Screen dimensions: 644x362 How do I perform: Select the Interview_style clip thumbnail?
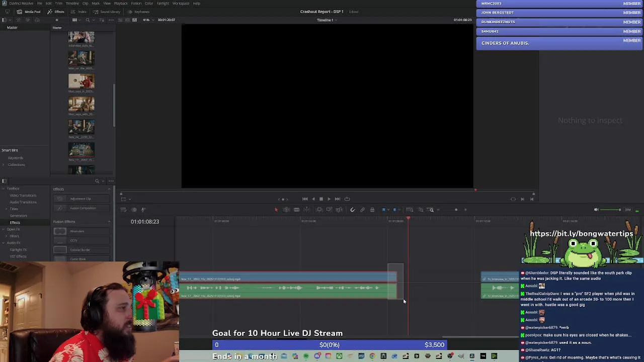pyautogui.click(x=81, y=38)
